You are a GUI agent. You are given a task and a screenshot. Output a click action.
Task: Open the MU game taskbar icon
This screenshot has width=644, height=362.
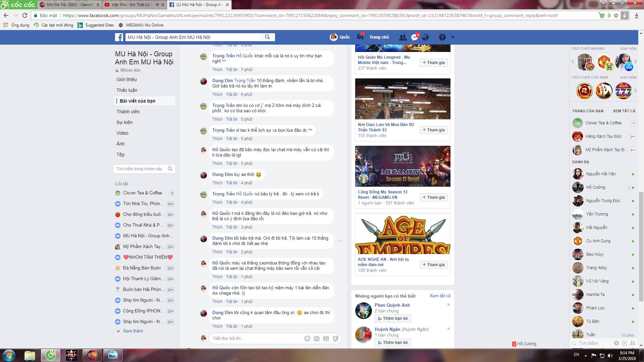71,355
